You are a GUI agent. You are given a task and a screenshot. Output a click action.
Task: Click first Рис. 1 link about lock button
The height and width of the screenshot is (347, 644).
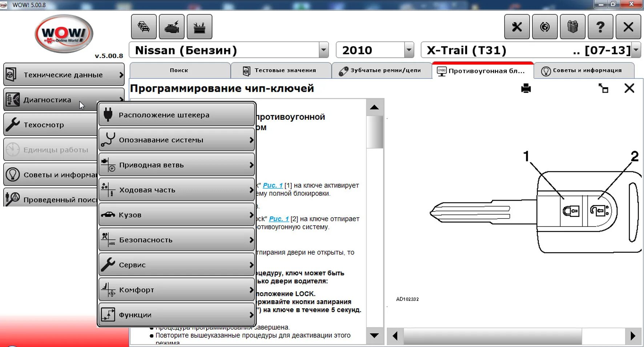pyautogui.click(x=273, y=185)
